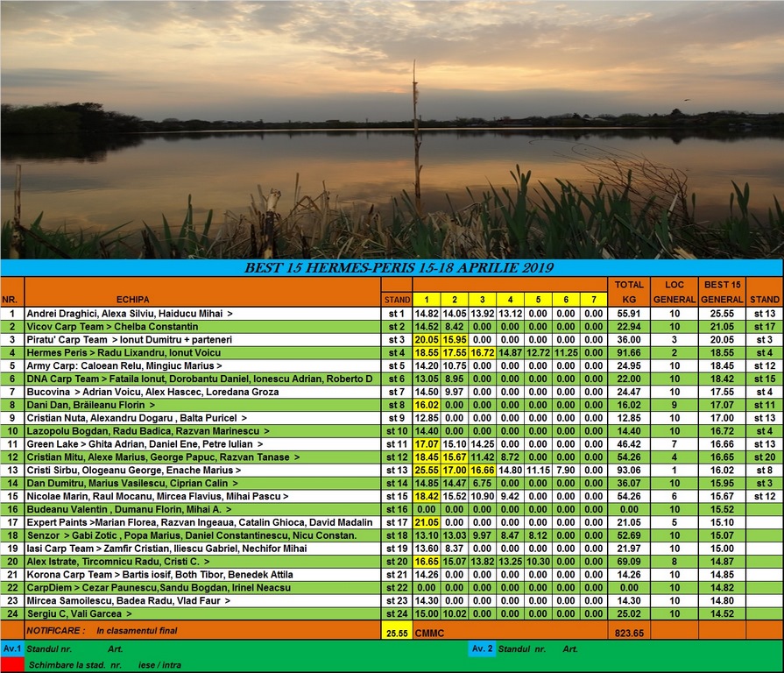
Task: Click the Hermes Peris team name cell
Action: point(202,352)
